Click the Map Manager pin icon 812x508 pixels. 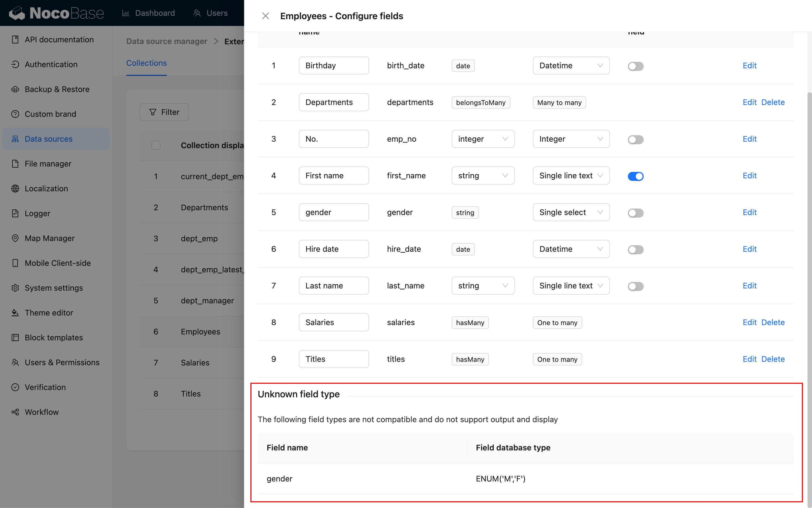point(15,238)
